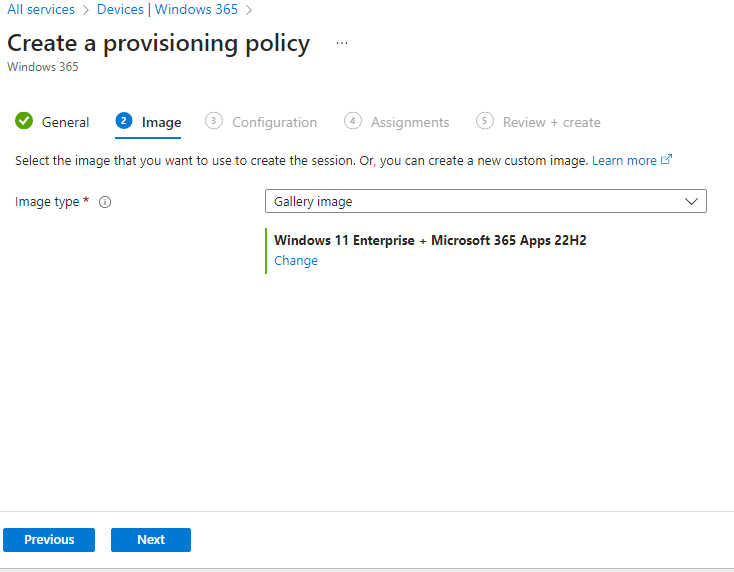Click the step 2 Image circle icon
This screenshot has height=572, width=734.
(124, 121)
